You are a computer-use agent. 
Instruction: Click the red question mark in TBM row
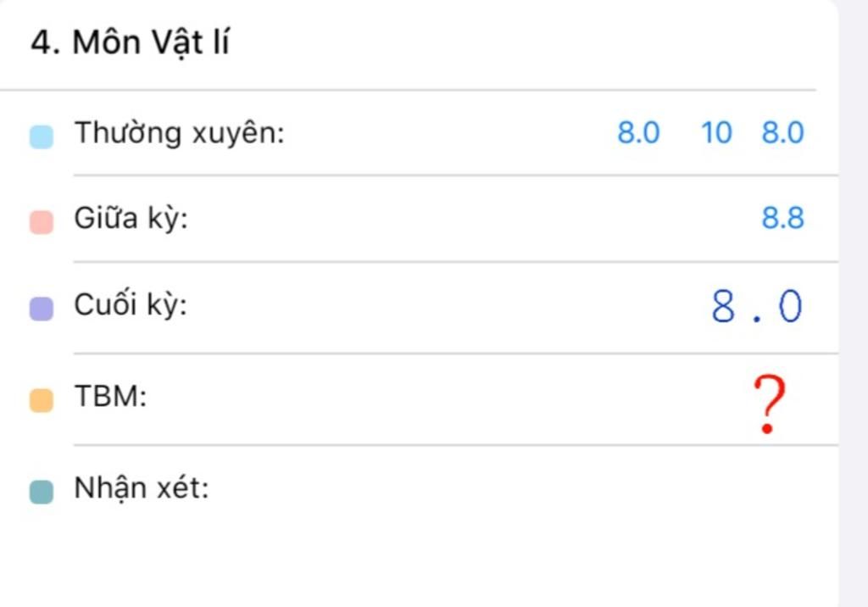769,404
